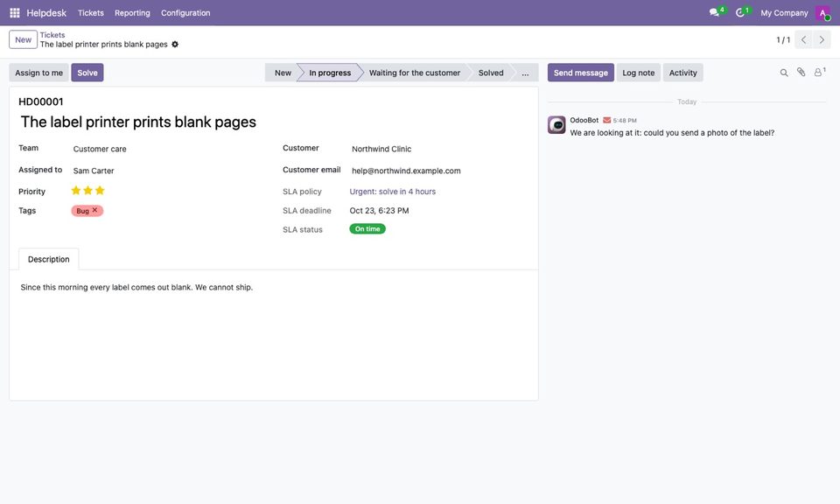Open the Customer field Northwind Clinic

pos(439,149)
